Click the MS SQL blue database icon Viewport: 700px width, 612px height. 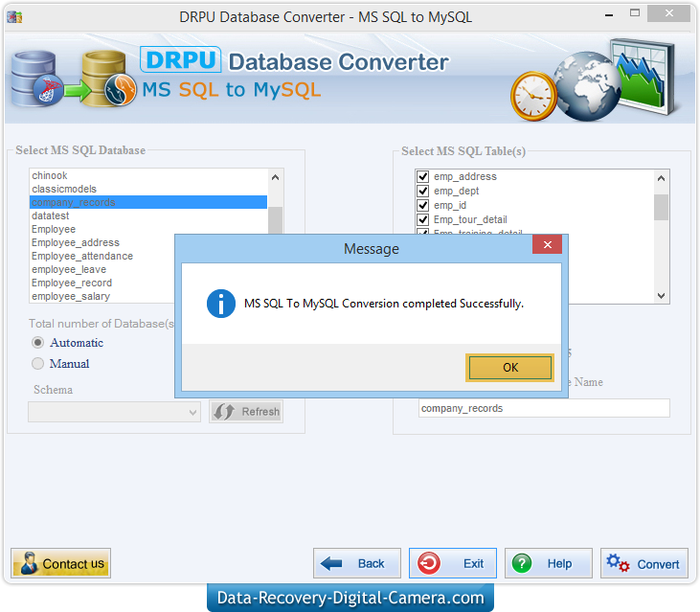tap(35, 79)
